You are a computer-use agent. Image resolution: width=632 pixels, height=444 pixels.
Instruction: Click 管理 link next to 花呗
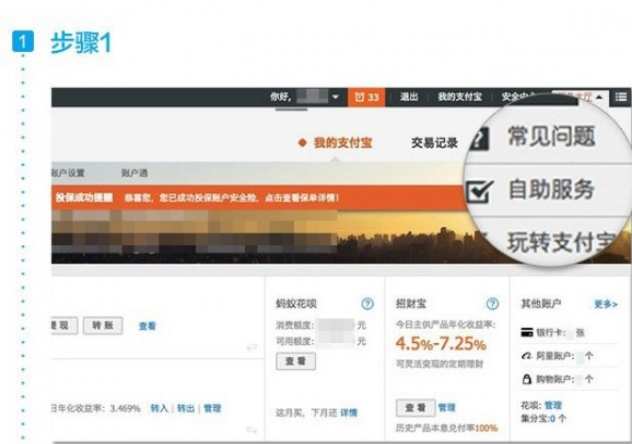pos(553,405)
